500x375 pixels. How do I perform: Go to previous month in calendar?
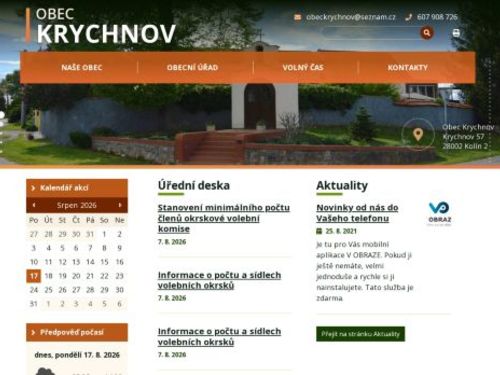pos(34,205)
